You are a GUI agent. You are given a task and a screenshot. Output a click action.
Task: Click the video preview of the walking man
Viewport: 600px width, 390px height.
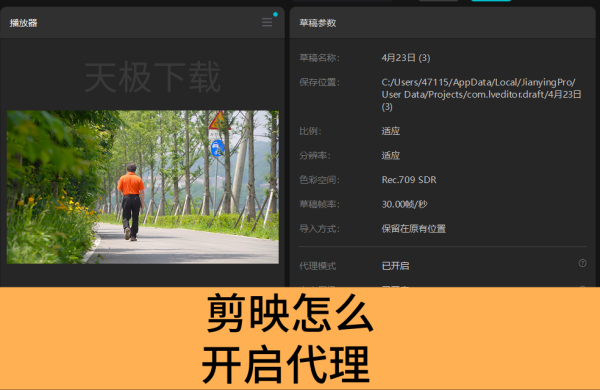pyautogui.click(x=143, y=187)
